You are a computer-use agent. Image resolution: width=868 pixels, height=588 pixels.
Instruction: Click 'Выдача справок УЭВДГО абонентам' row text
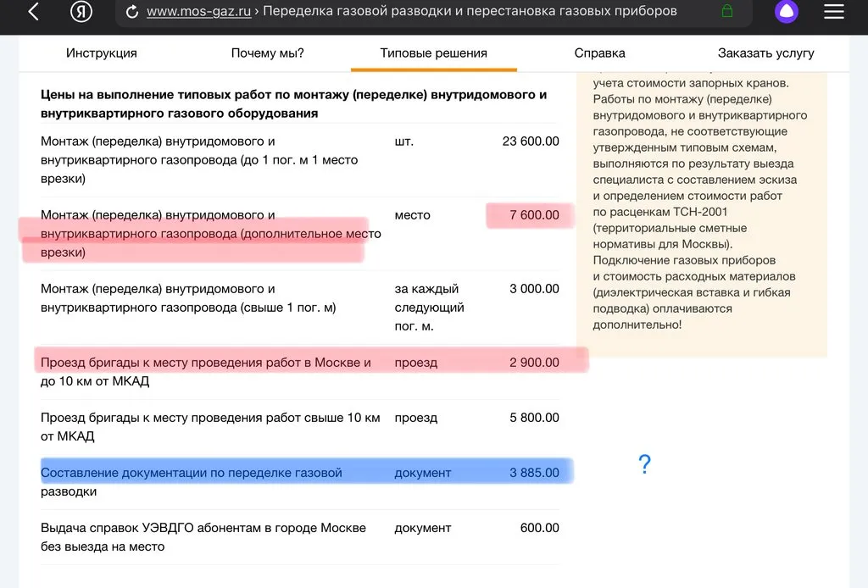[x=203, y=537]
